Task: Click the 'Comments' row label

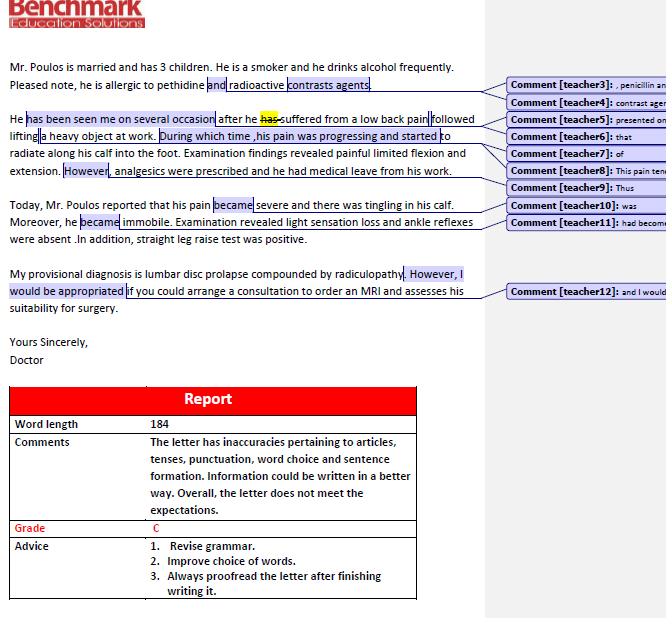Action: tap(42, 442)
